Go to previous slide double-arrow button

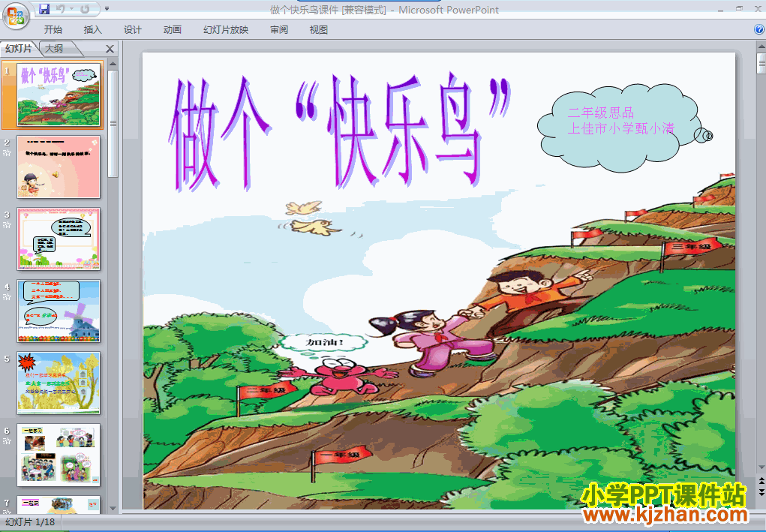(761, 481)
